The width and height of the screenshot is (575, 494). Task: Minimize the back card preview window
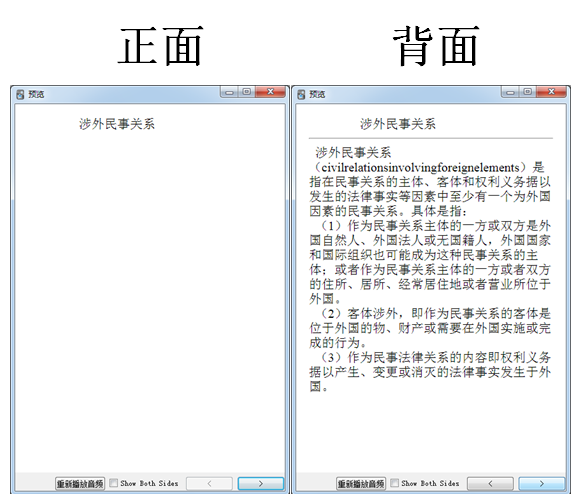[x=510, y=92]
